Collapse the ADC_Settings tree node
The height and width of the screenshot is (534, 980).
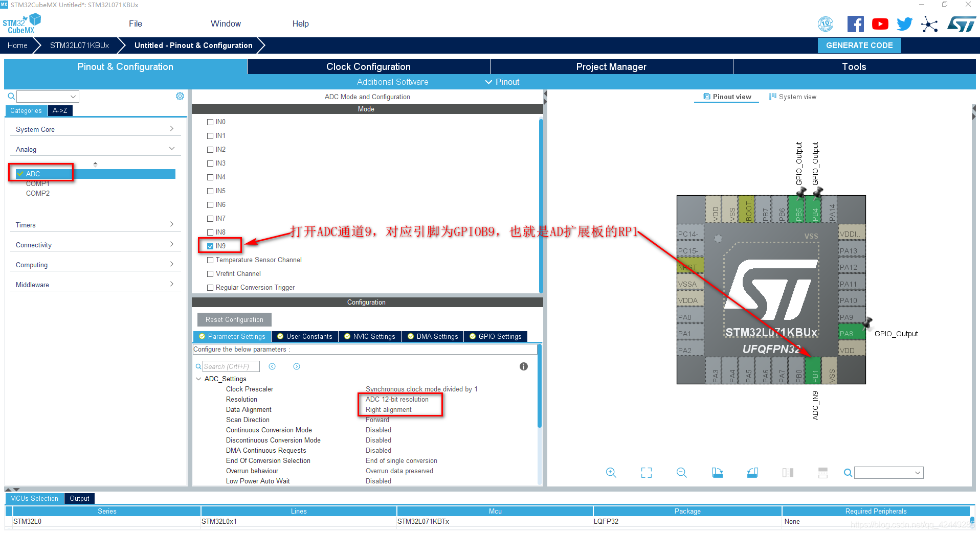[198, 379]
